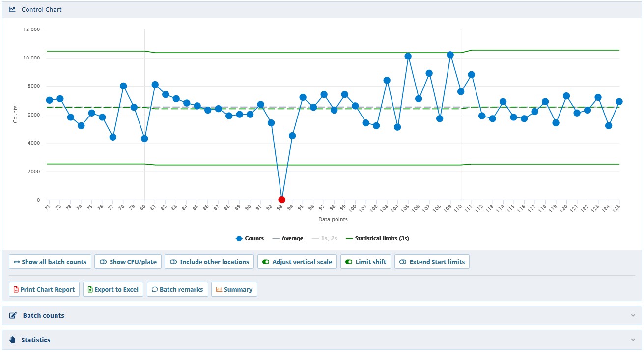Image resolution: width=644 pixels, height=352 pixels.
Task: Enable the Extend Start limits toggle
Action: coord(403,262)
